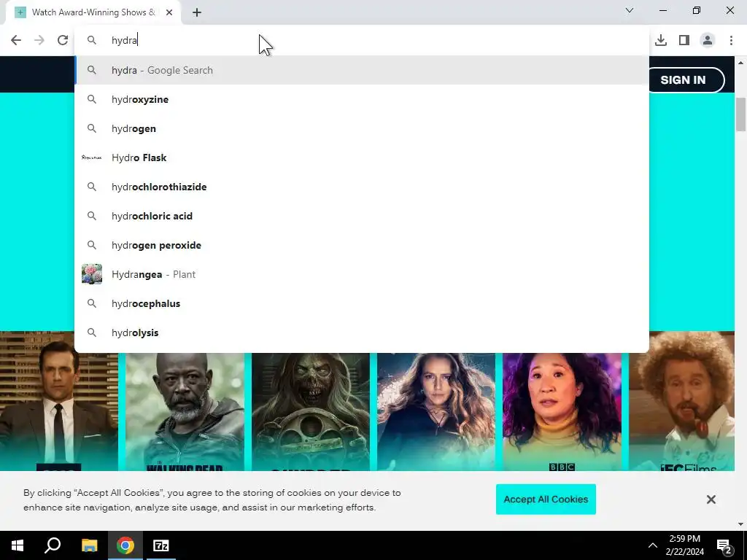747x560 pixels.
Task: Select the hydrochloric acid suggestion
Action: [x=362, y=216]
